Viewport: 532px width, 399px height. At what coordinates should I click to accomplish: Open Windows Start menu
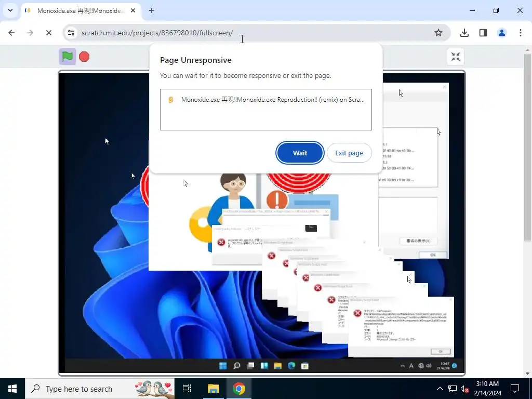pos(12,389)
